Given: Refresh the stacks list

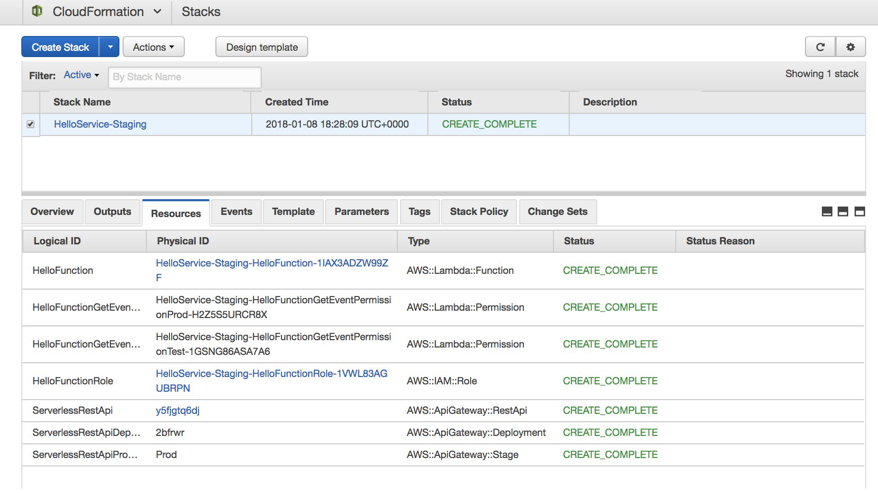Looking at the screenshot, I should [x=820, y=47].
